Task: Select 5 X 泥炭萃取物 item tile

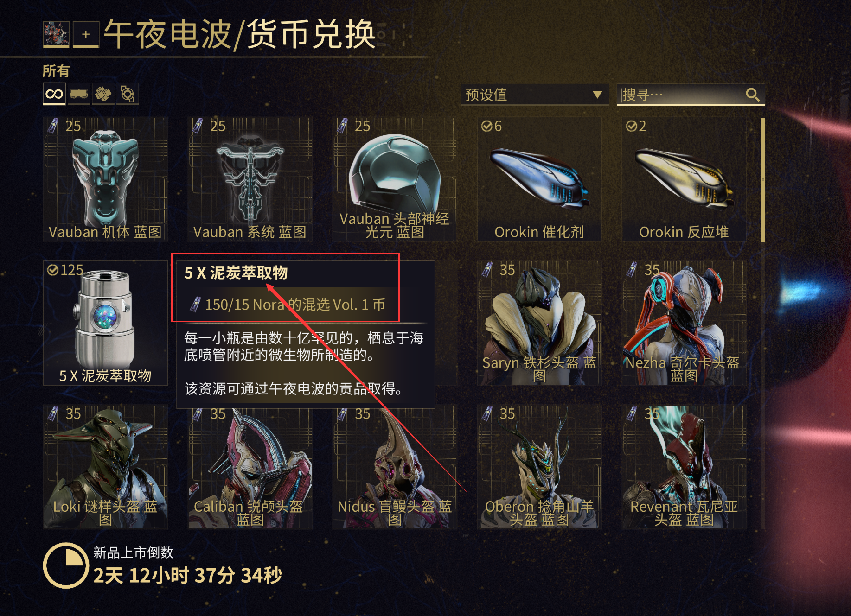Action: pyautogui.click(x=105, y=323)
